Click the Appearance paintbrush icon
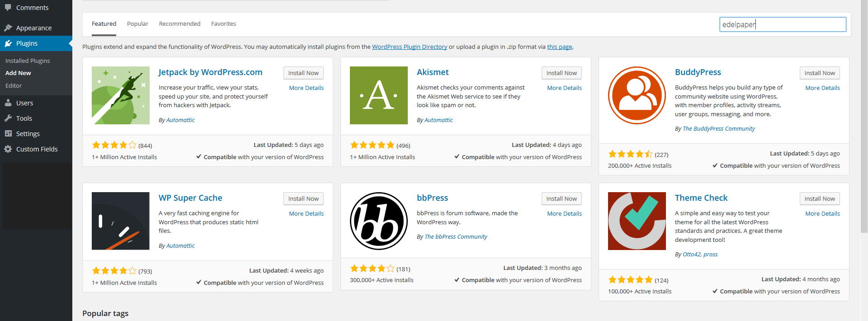868x321 pixels. coord(8,28)
